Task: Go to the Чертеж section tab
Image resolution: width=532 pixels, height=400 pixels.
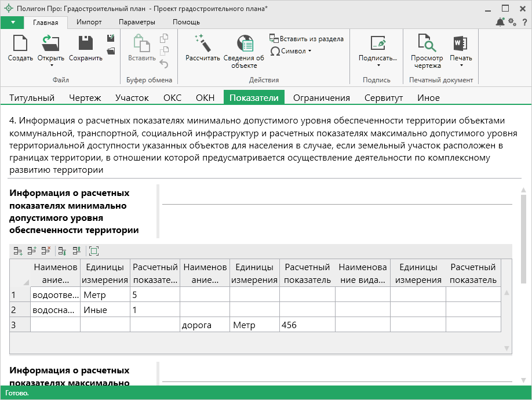Action: pos(85,97)
